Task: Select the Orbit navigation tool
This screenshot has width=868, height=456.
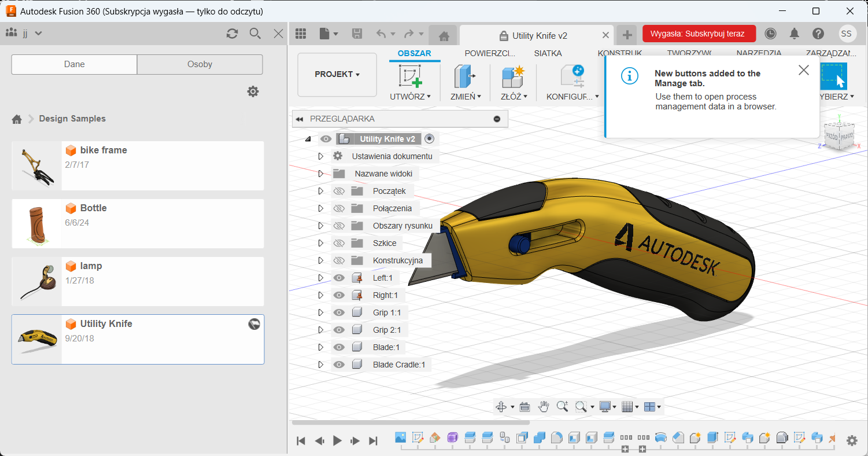Action: pos(501,407)
